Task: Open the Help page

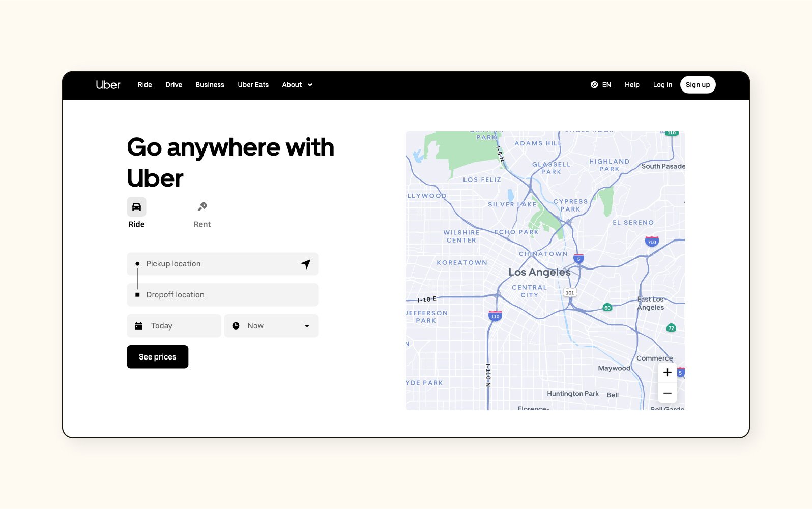Action: click(x=632, y=85)
